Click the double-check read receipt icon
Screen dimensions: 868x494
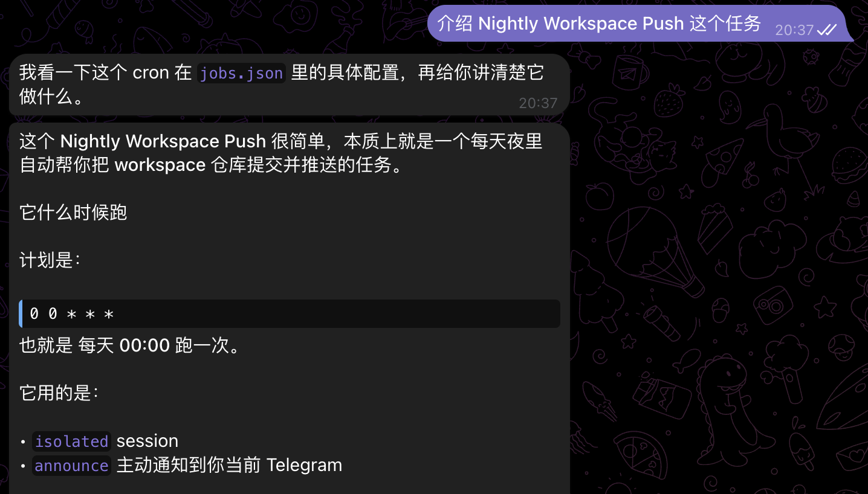[x=826, y=30]
